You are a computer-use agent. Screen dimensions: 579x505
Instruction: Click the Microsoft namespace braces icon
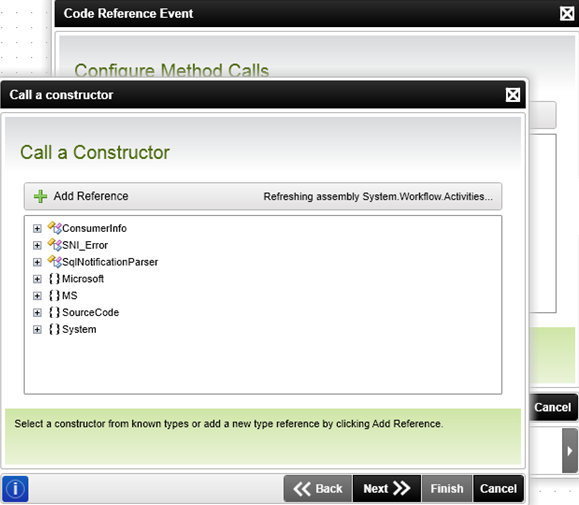point(54,279)
